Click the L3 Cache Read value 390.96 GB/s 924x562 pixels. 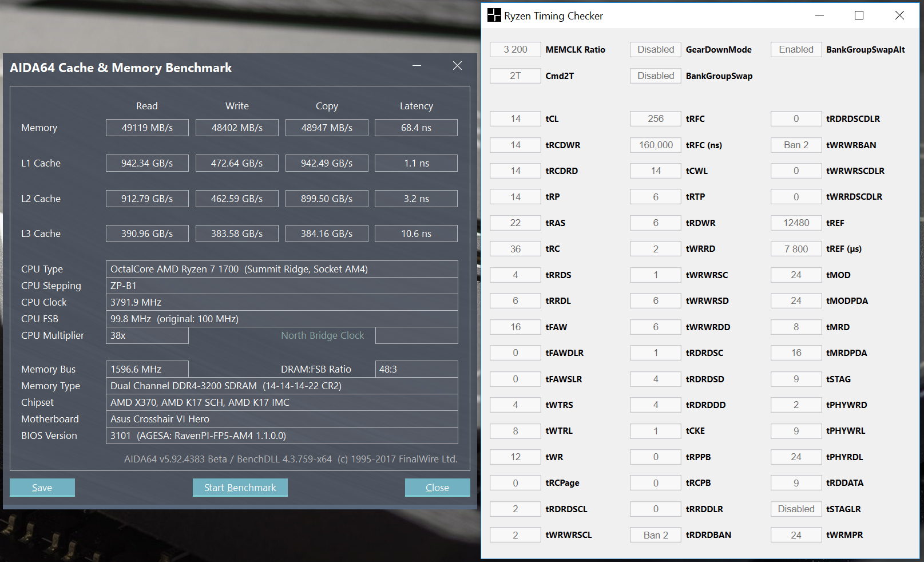147,233
